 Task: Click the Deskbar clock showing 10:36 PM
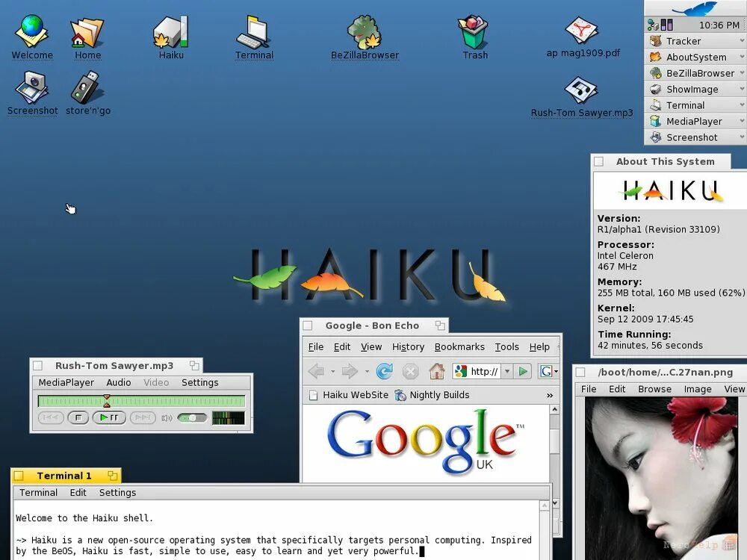(x=719, y=25)
